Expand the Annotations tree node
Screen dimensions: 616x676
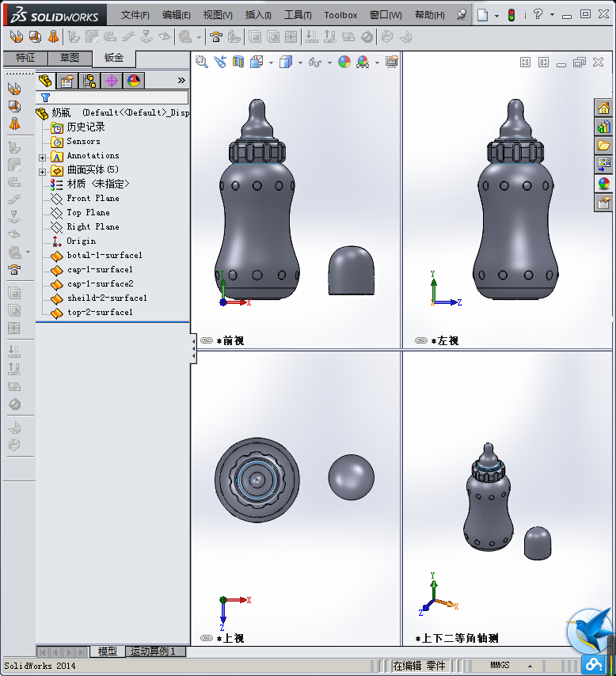click(42, 158)
